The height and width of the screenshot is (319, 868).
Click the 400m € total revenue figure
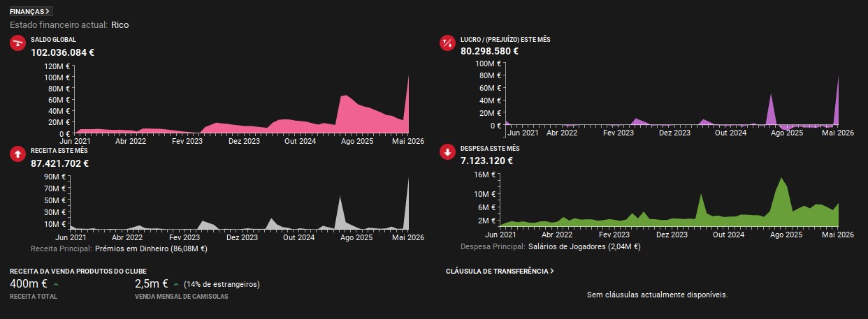tap(29, 283)
